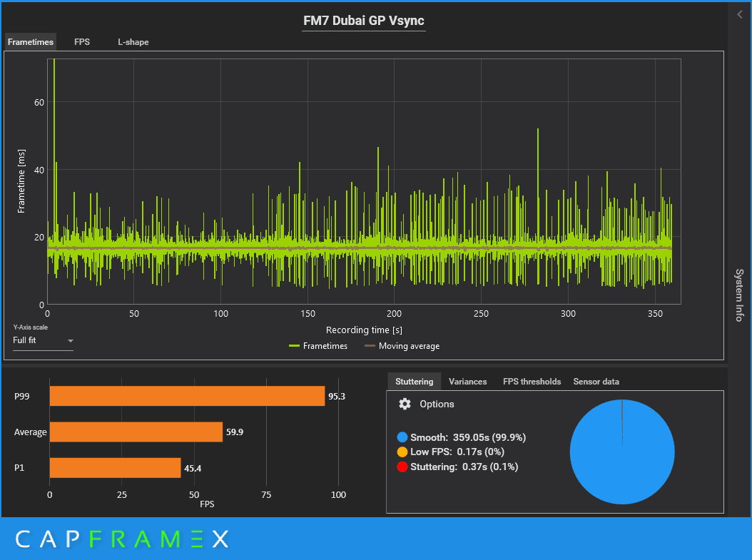Image resolution: width=752 pixels, height=560 pixels.
Task: Click the FM7 Dubai GP Vsync title
Action: click(364, 21)
